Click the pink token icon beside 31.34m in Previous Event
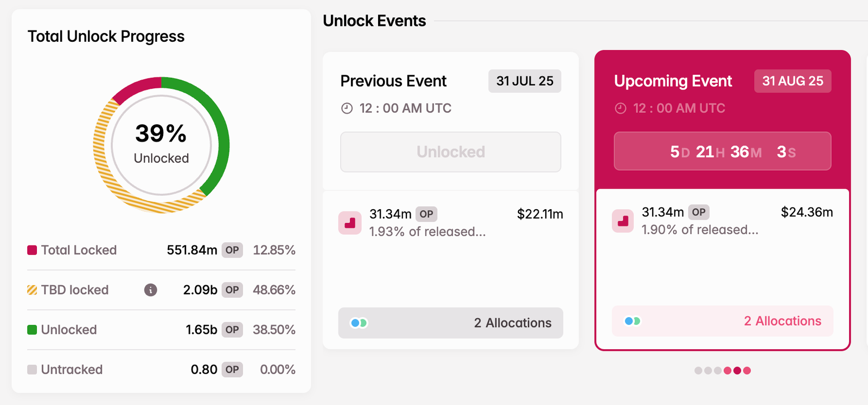Image resolution: width=868 pixels, height=405 pixels. 350,222
